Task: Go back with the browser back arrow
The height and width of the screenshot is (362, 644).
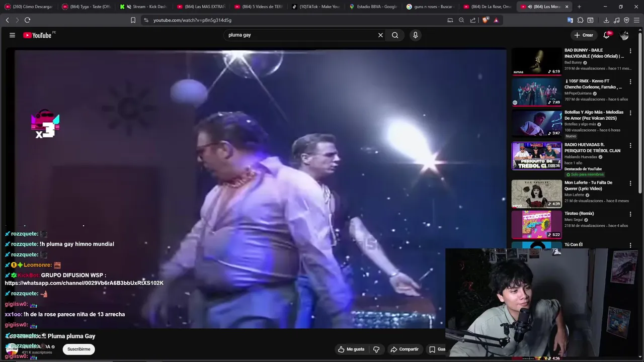Action: [7, 20]
